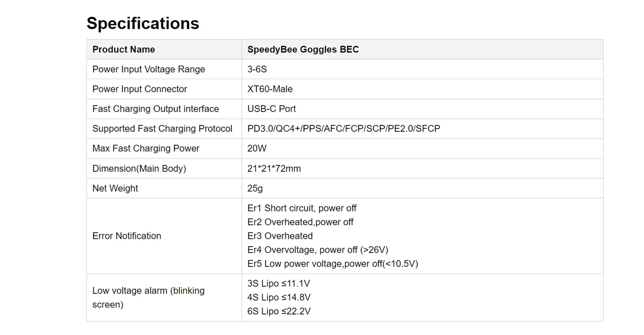
Task: Select the XT60-Male value
Action: click(x=270, y=89)
